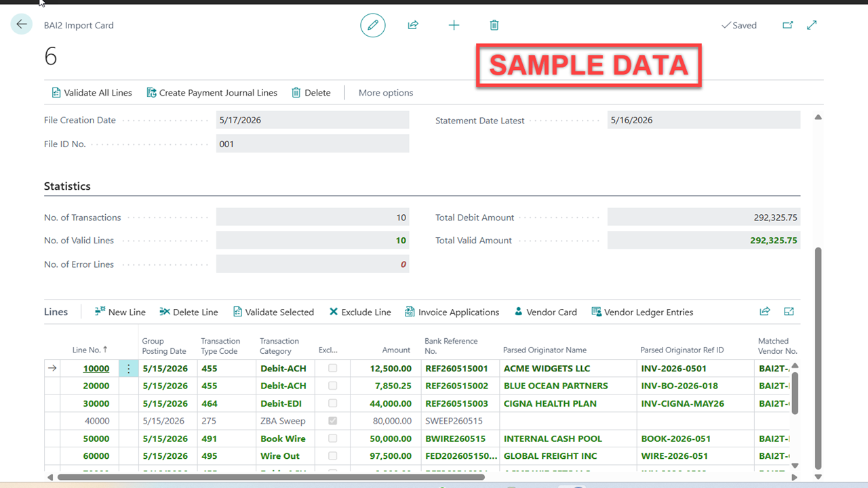868x488 pixels.
Task: Select SWEEP260515 reference cell
Action: (459, 421)
